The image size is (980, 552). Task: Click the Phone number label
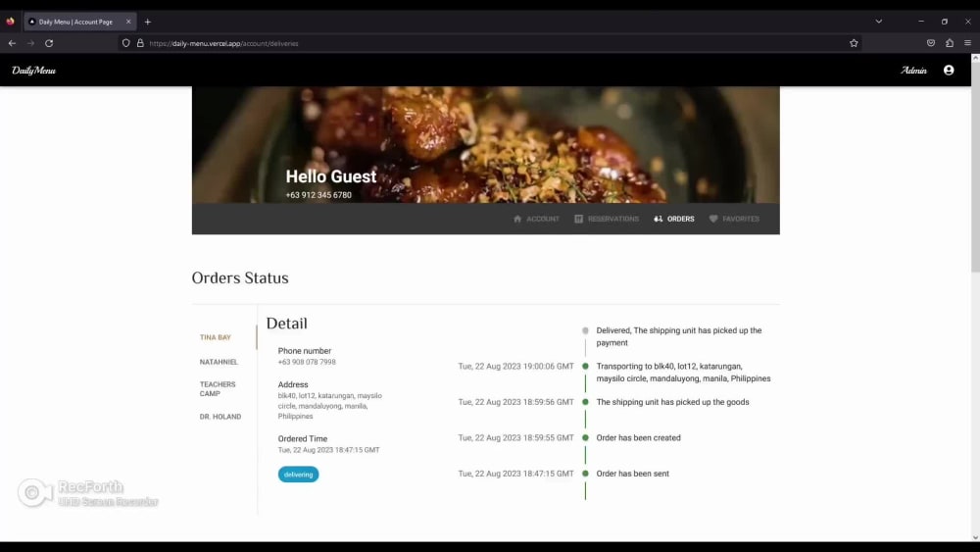pos(305,351)
